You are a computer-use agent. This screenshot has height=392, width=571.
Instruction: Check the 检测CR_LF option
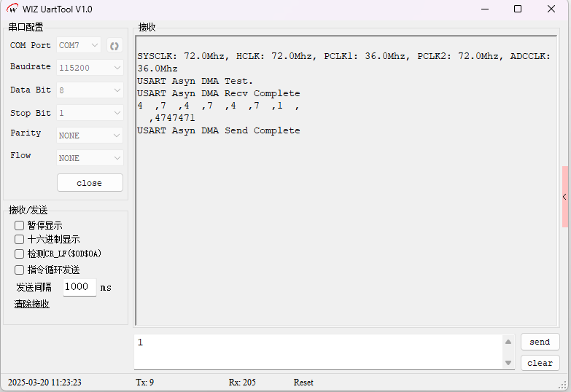coord(20,254)
